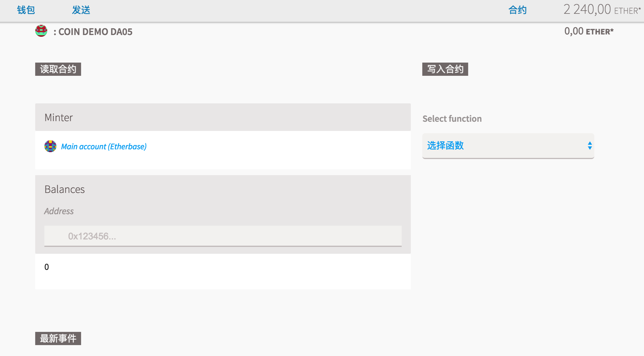Click the Main account identicon avatar
The height and width of the screenshot is (356, 644).
pos(50,146)
